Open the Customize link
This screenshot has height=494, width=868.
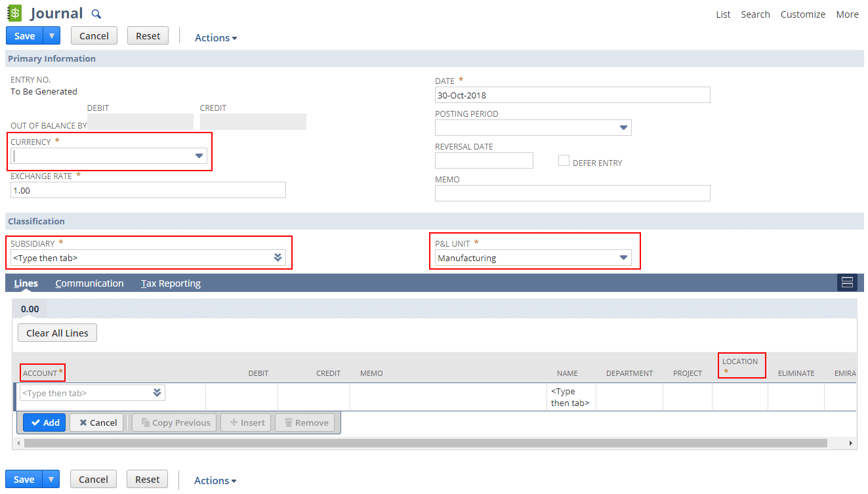(803, 14)
